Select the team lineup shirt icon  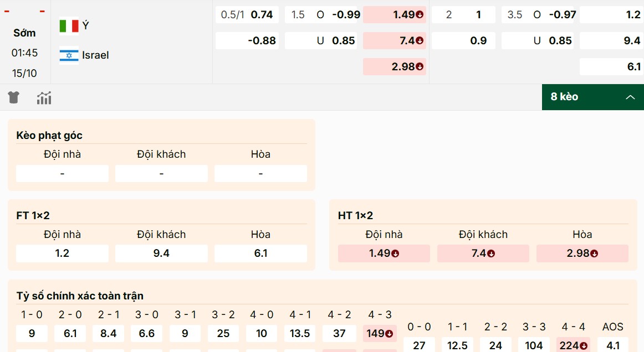13,97
